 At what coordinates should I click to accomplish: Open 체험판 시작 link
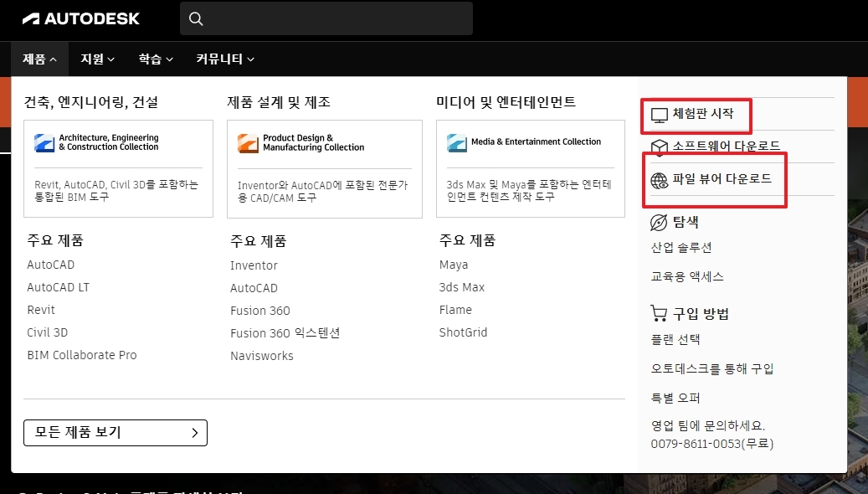(703, 114)
